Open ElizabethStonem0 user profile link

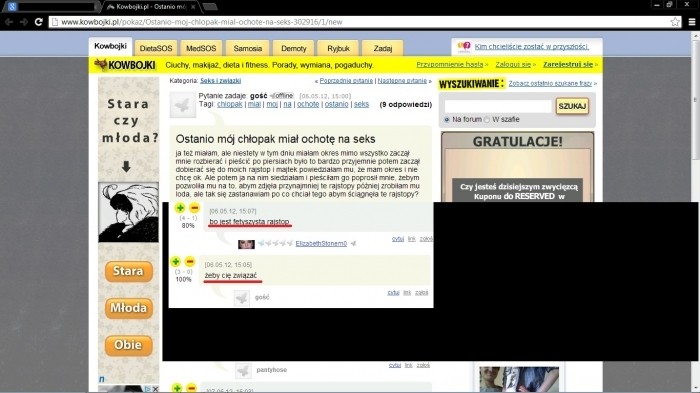click(x=321, y=243)
